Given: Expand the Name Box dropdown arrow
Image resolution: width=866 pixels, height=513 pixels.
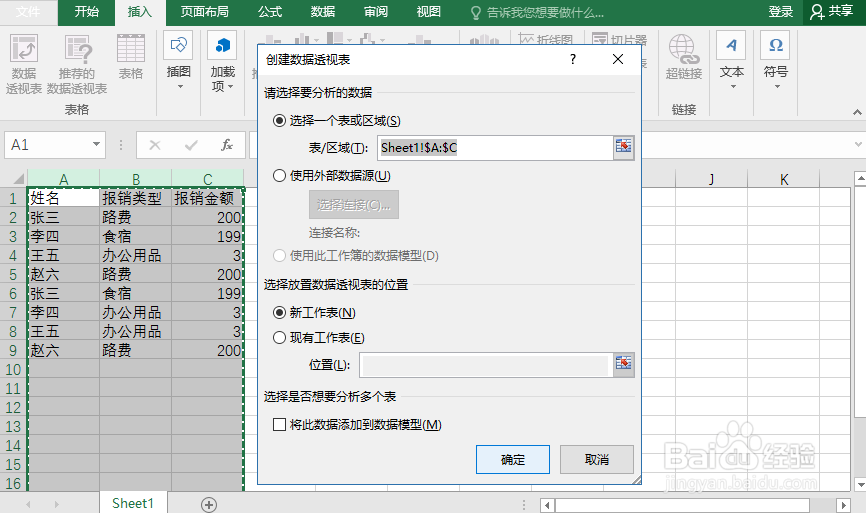Looking at the screenshot, I should (x=96, y=144).
